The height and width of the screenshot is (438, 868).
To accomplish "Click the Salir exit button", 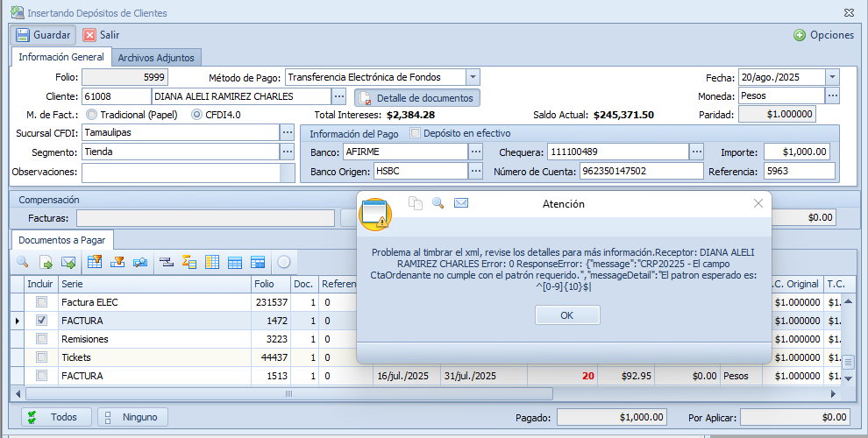I will pyautogui.click(x=102, y=35).
